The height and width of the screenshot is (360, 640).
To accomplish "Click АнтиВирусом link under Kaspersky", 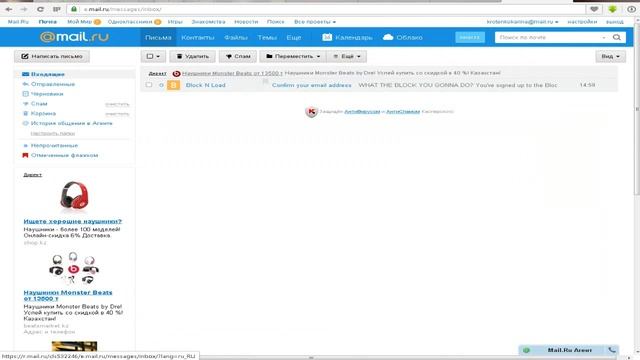I will [362, 111].
